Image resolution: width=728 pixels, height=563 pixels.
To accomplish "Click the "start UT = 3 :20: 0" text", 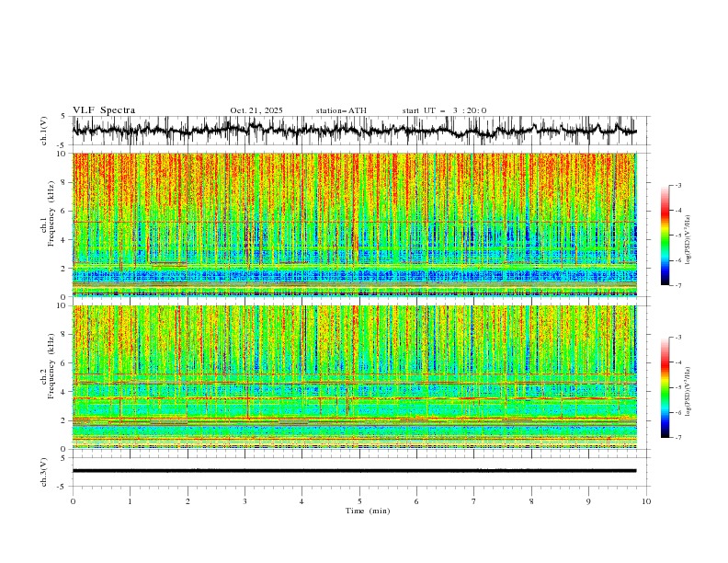I will tap(444, 110).
